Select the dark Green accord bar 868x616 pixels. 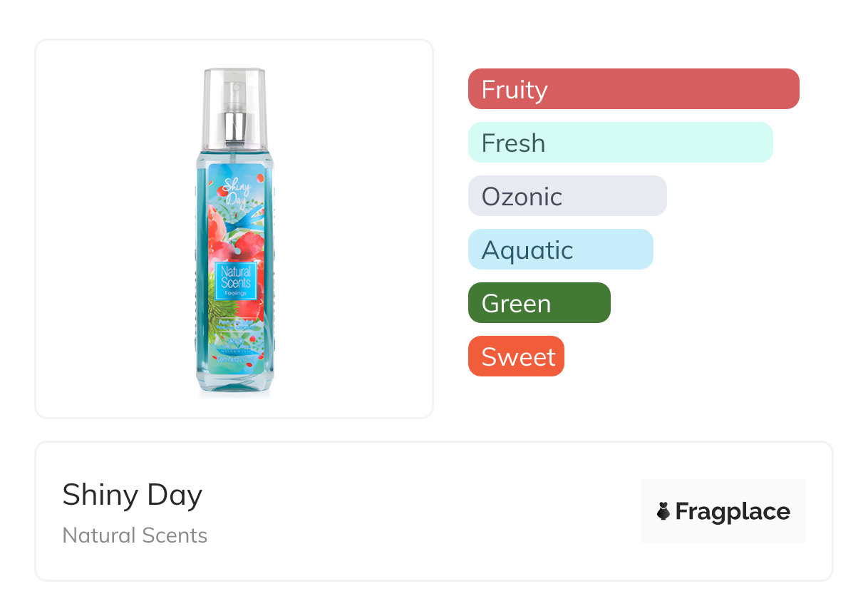pyautogui.click(x=539, y=303)
